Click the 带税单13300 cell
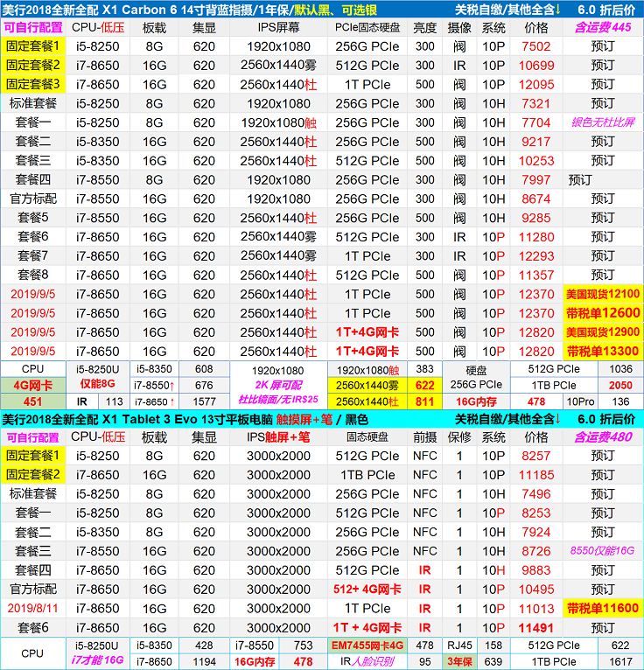 [603, 352]
